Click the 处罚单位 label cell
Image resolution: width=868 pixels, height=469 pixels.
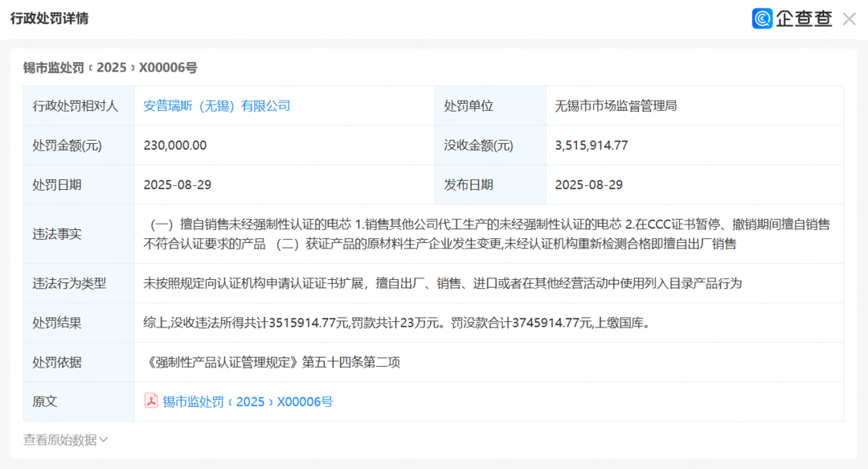pos(469,105)
